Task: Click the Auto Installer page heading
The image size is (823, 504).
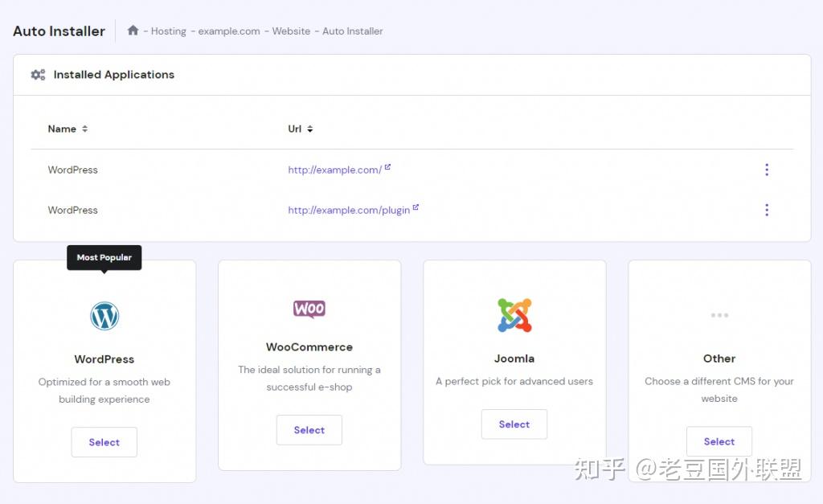Action: [x=59, y=31]
